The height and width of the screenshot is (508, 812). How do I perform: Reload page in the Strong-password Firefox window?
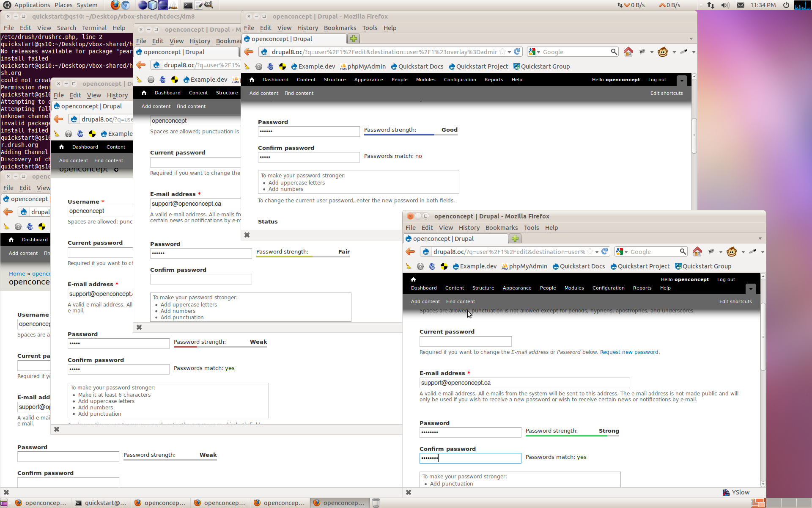[605, 251]
